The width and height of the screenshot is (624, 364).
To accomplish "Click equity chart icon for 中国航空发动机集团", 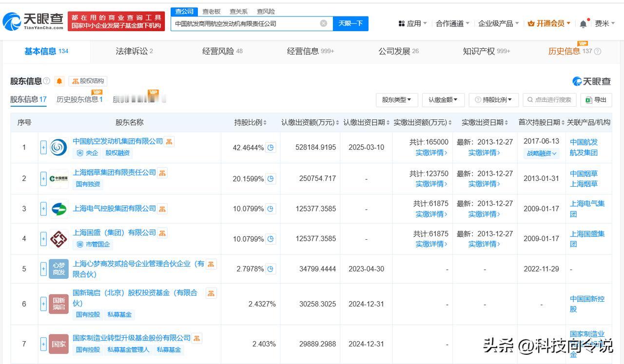I will point(169,141).
